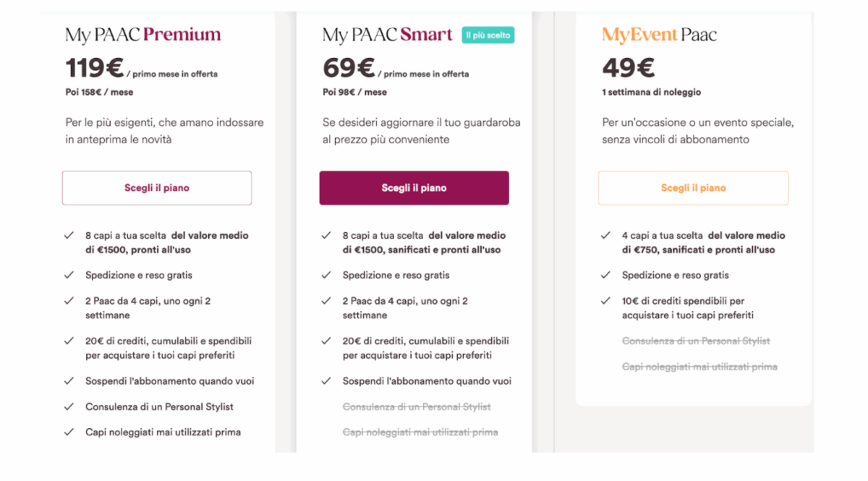Click checkmark beside MyEvent '4 capi a tua scelta'
Screen dimensions: 868x481
pyautogui.click(x=606, y=236)
